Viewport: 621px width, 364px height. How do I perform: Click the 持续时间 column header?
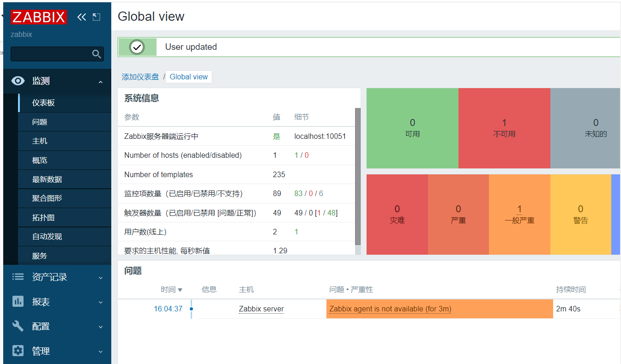click(x=571, y=290)
